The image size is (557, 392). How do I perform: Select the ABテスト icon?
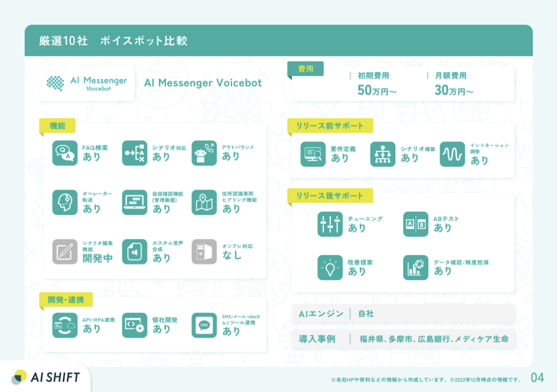(415, 224)
